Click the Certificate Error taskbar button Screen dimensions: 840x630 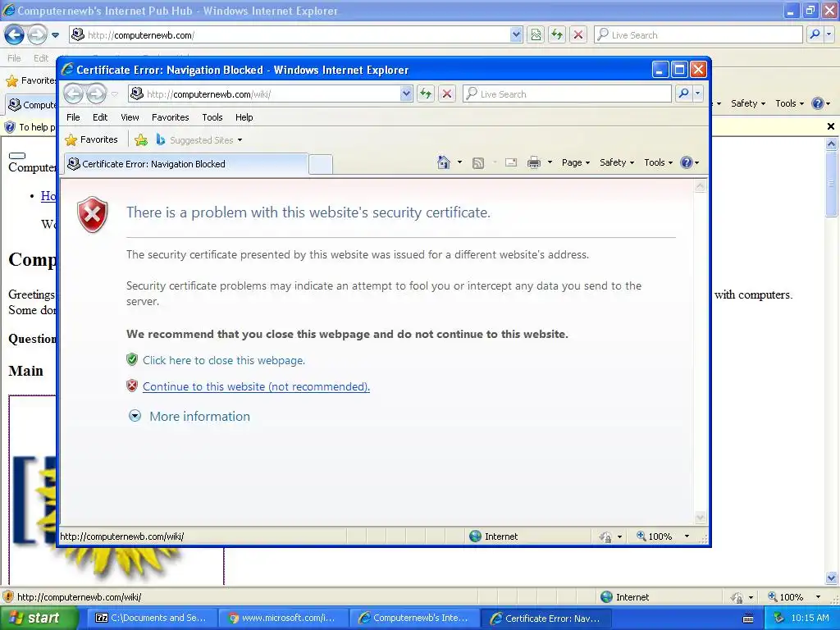[x=546, y=619]
